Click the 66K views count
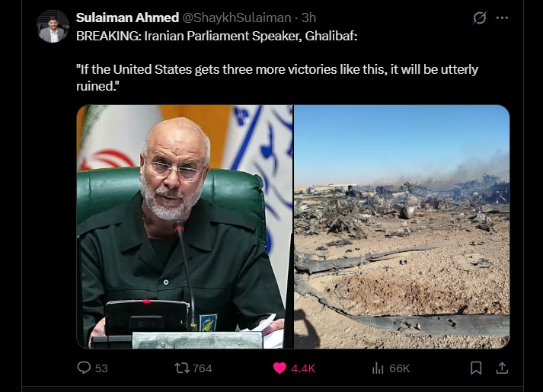 pos(399,368)
